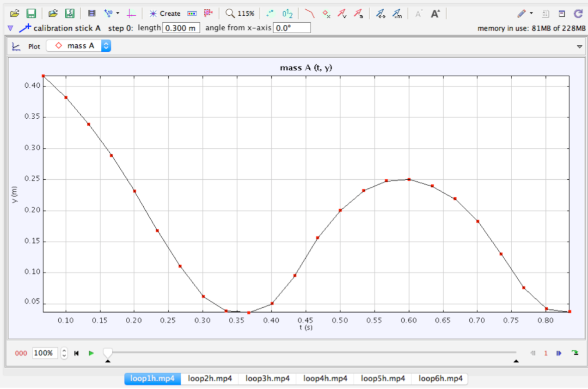The width and height of the screenshot is (588, 389).
Task: Switch to loop4h.mp4 tab
Action: 325,379
